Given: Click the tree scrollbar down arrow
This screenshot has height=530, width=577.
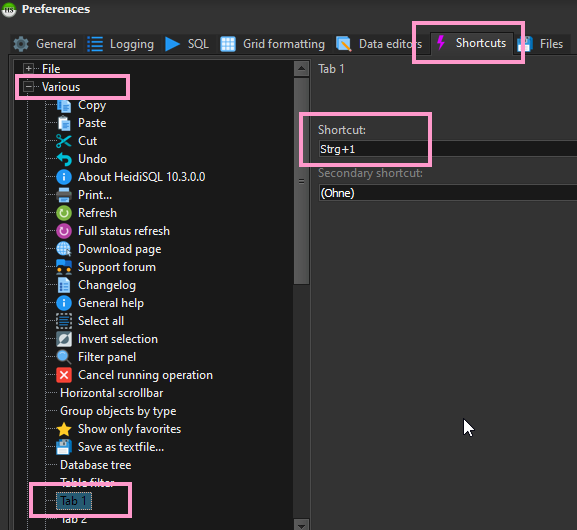Looking at the screenshot, I should 301,525.
